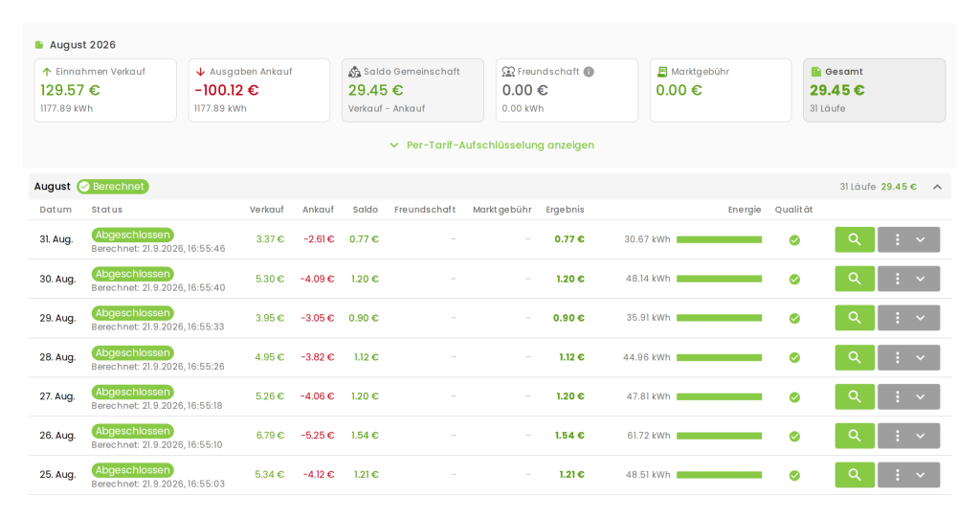
Task: Collapse the August section with chevron
Action: pos(938,187)
